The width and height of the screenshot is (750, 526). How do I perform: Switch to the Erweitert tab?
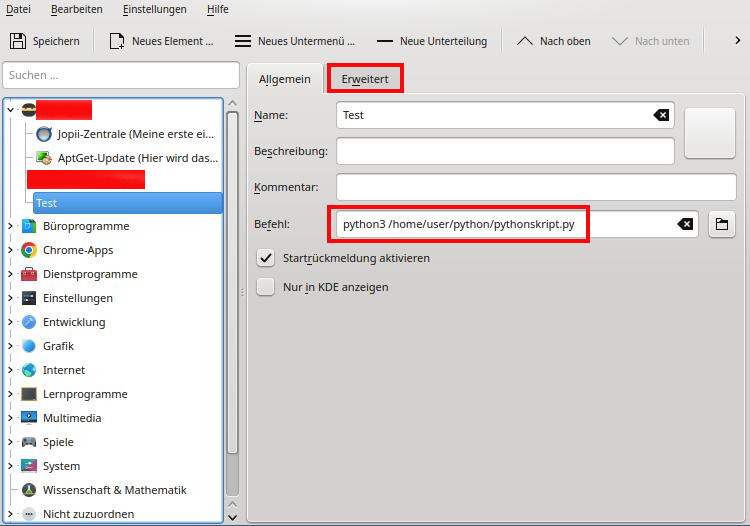[365, 79]
